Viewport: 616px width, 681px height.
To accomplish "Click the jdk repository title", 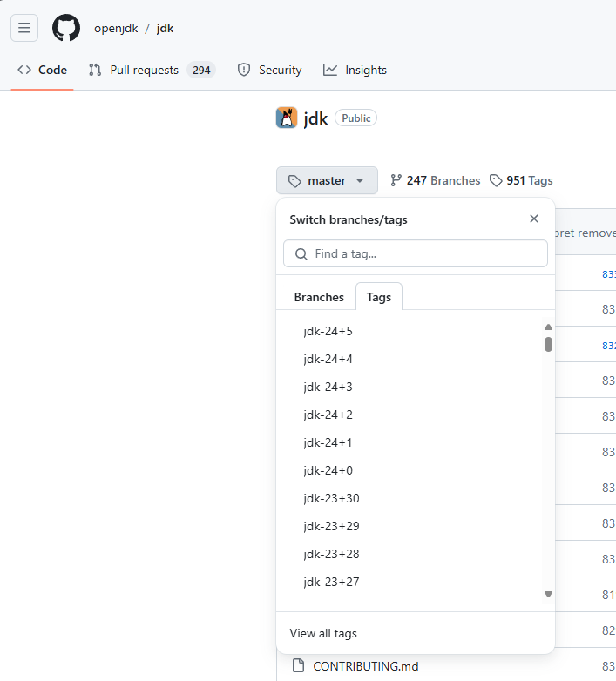I will tap(315, 118).
